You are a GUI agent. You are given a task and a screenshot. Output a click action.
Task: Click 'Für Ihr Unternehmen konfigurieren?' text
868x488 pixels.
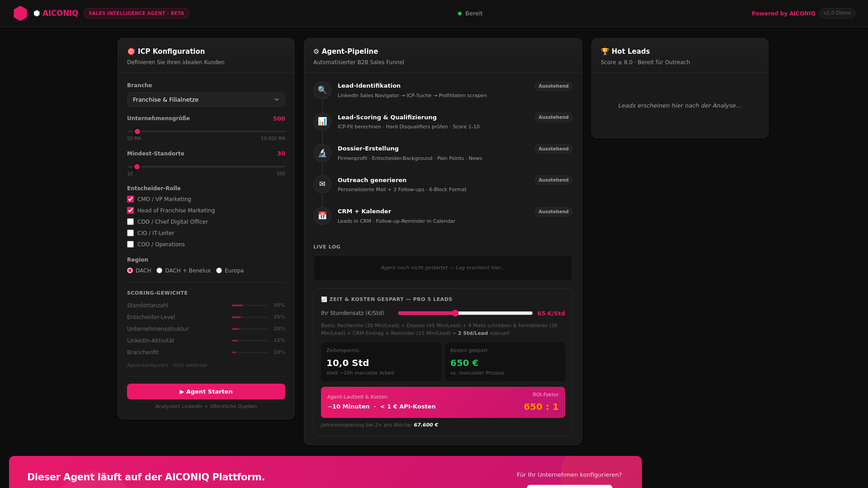point(569,475)
